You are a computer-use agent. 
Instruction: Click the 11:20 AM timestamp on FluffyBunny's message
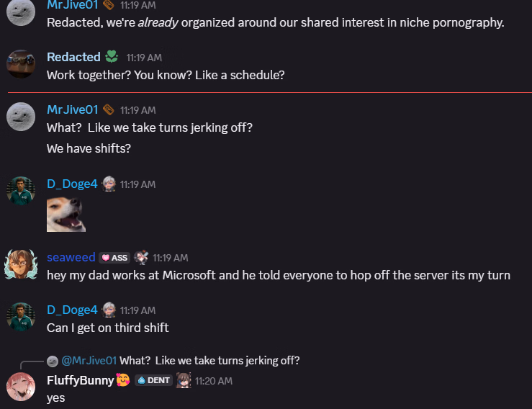click(214, 381)
